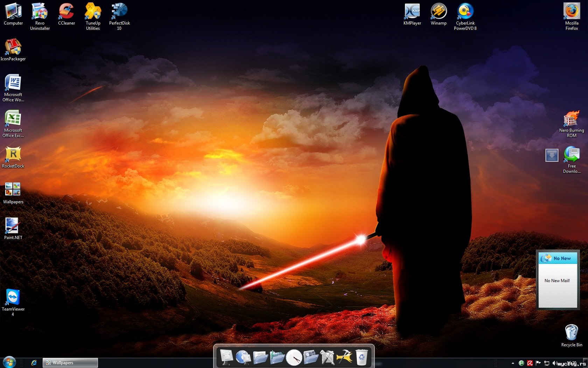The width and height of the screenshot is (588, 368).
Task: Click the volume speaker tray icon
Action: (x=555, y=363)
